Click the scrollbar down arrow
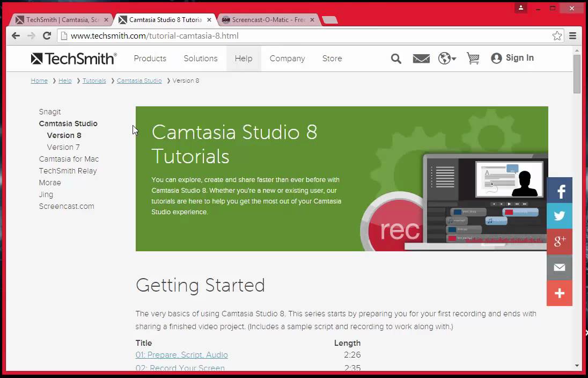588x378 pixels. click(x=576, y=366)
